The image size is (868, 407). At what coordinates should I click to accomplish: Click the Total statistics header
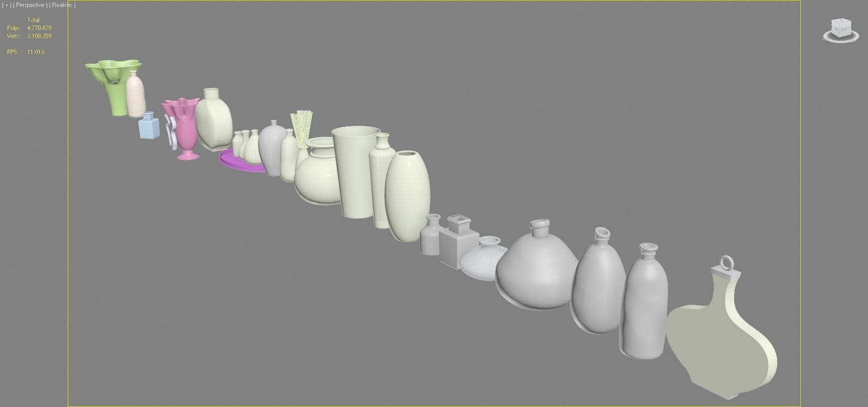coord(33,20)
